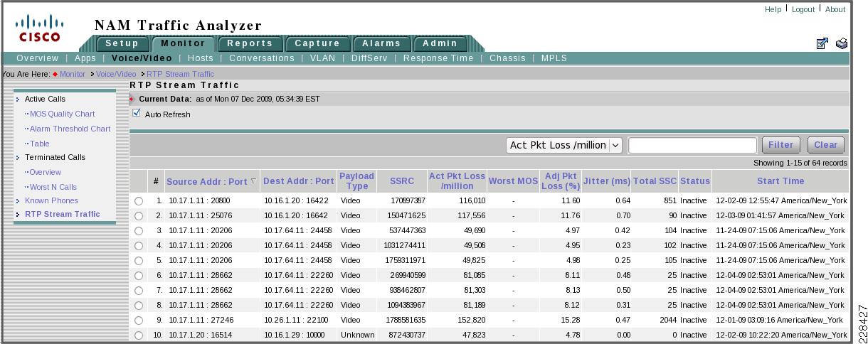
Task: Select radio button for row 1
Action: [139, 201]
